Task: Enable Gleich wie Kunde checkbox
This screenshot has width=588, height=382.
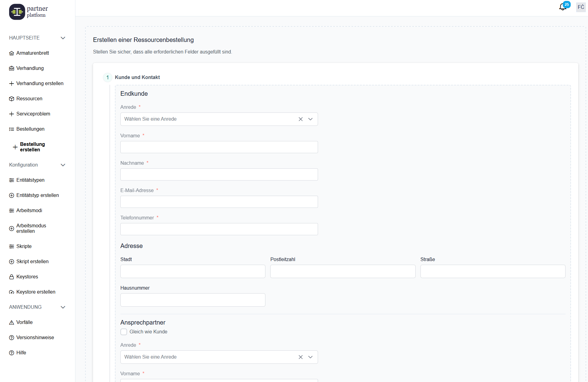Action: 124,332
